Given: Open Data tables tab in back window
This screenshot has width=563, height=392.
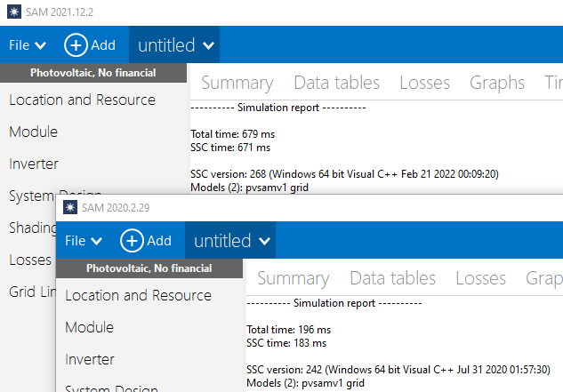Looking at the screenshot, I should click(x=336, y=83).
